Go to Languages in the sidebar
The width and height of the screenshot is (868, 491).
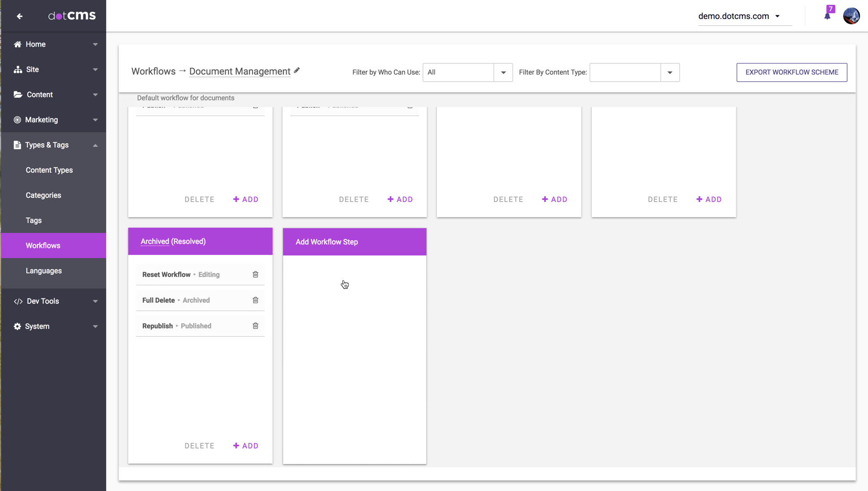tap(44, 271)
